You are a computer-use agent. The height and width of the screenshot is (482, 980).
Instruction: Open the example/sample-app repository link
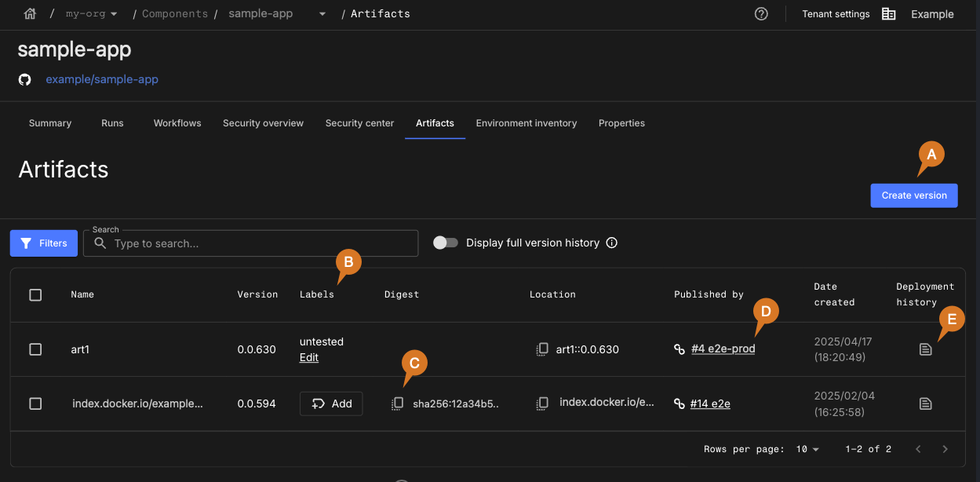point(102,79)
